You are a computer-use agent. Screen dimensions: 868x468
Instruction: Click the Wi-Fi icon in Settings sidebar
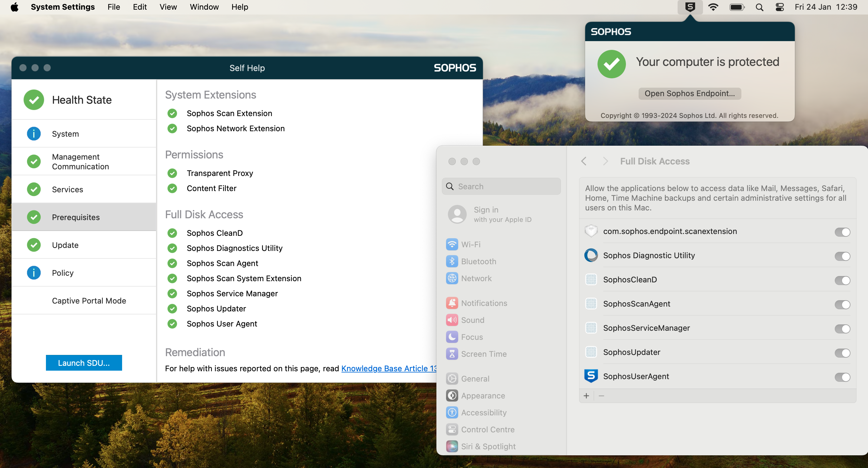tap(452, 245)
